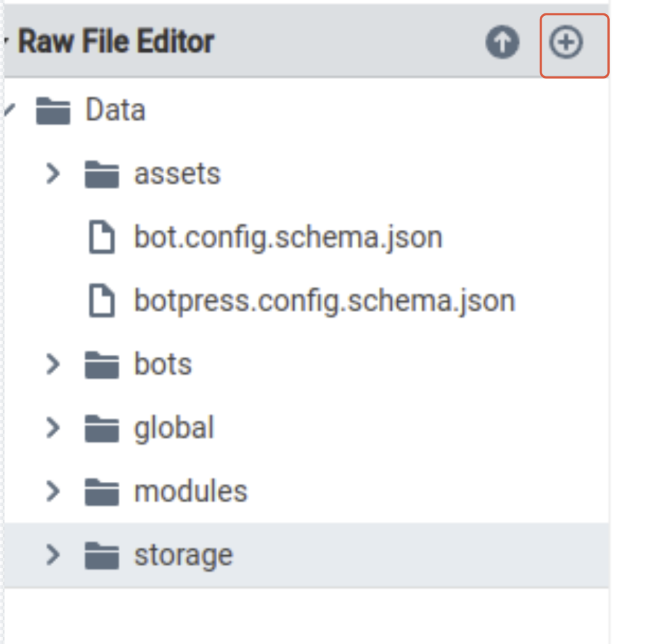Expand the global folder
Image resolution: width=663 pixels, height=644 pixels.
[x=53, y=427]
